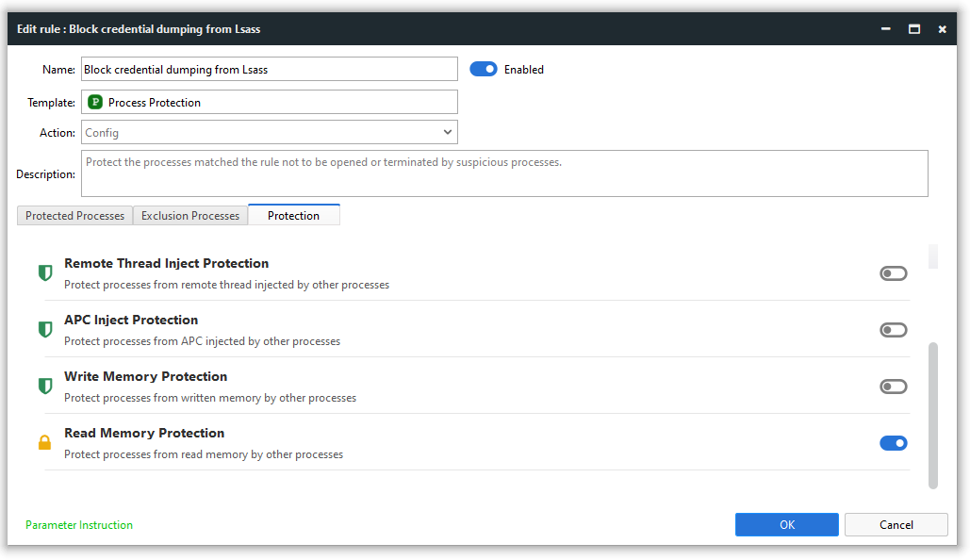Viewport: 970px width, 560px height.
Task: Click into the rule Name field
Action: point(269,69)
